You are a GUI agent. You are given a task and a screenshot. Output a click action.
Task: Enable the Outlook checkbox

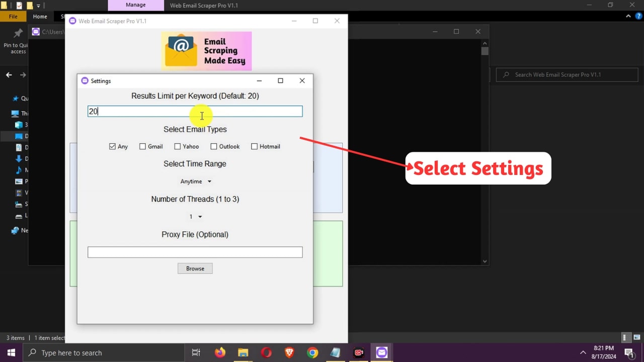pos(214,146)
